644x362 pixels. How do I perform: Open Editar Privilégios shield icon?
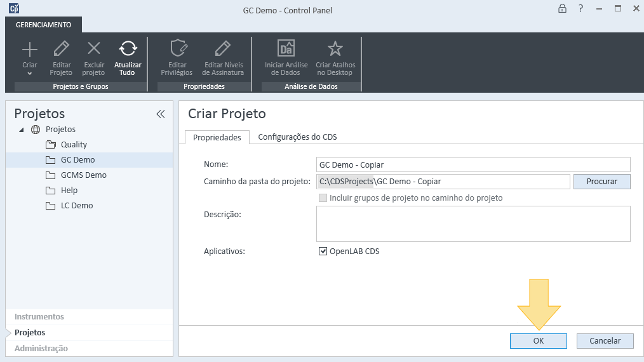point(178,48)
